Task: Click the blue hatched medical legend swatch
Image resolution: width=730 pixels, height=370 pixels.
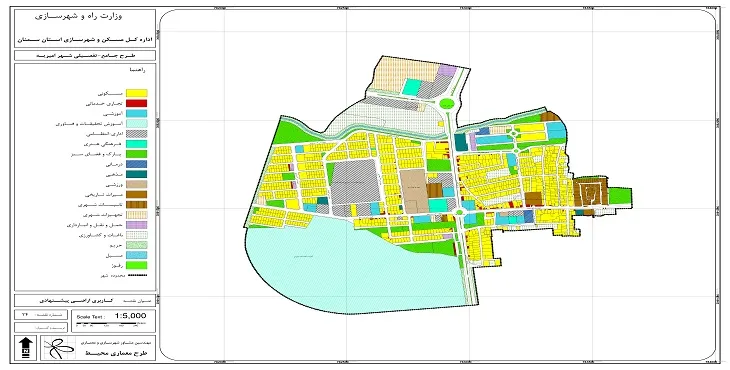Action: click(136, 164)
